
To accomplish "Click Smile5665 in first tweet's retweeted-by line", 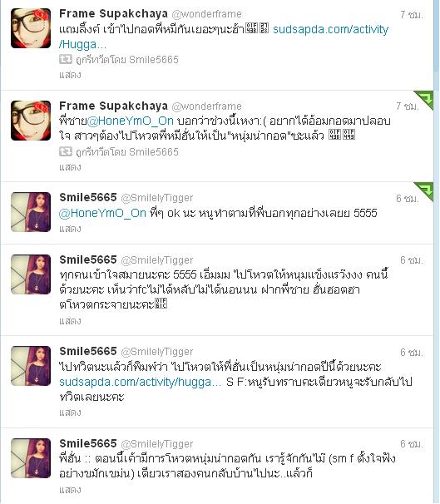I will tap(154, 59).
